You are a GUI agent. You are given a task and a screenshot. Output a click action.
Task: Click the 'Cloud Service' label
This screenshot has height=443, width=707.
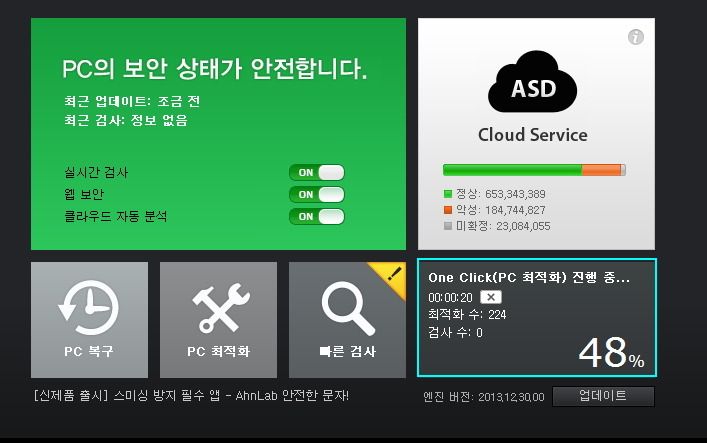coord(533,135)
